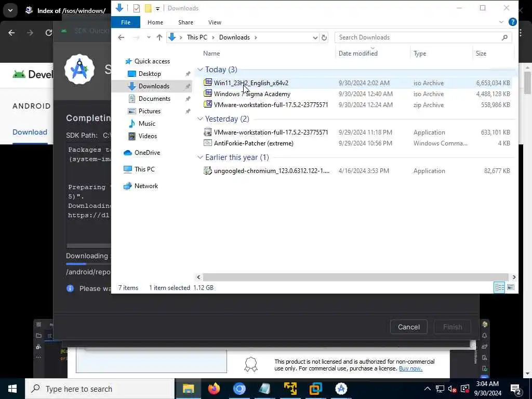Open Firefox from the taskbar
The width and height of the screenshot is (532, 399).
(214, 389)
